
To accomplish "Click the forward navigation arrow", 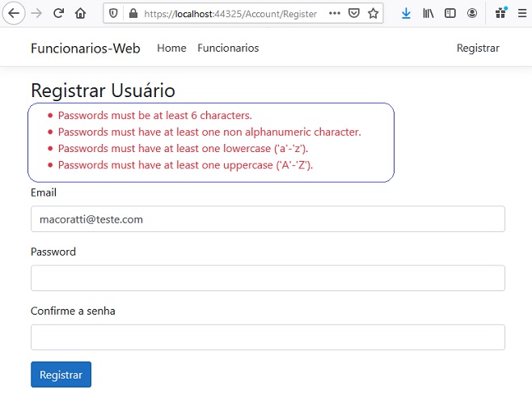I will (36, 13).
